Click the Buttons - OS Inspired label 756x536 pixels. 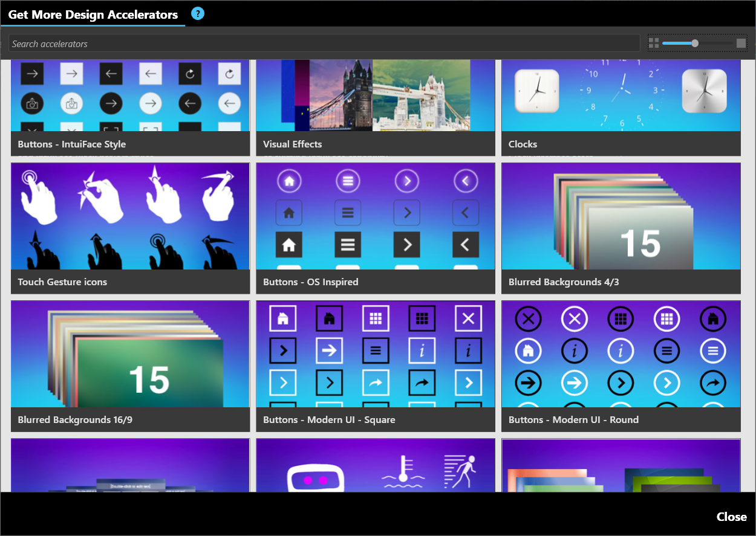pos(311,282)
